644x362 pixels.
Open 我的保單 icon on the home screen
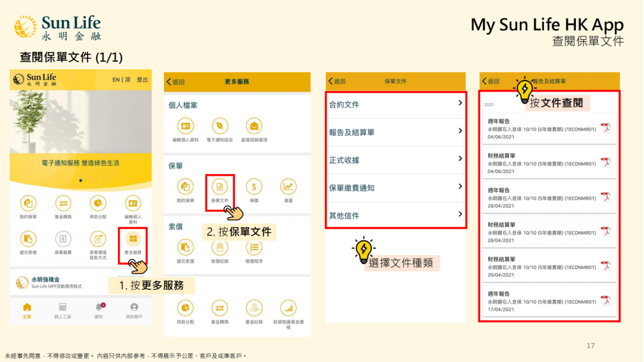[28, 203]
